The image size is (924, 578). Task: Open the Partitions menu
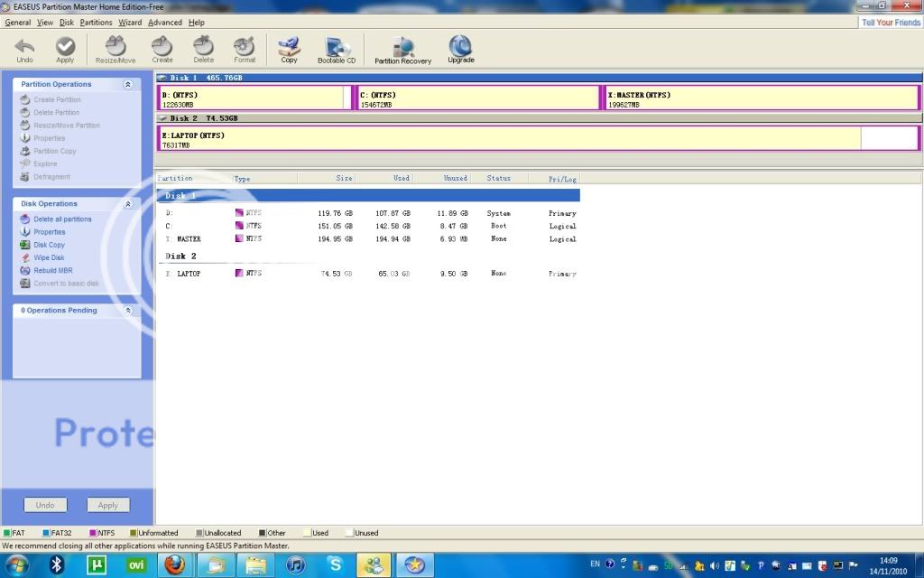click(97, 23)
